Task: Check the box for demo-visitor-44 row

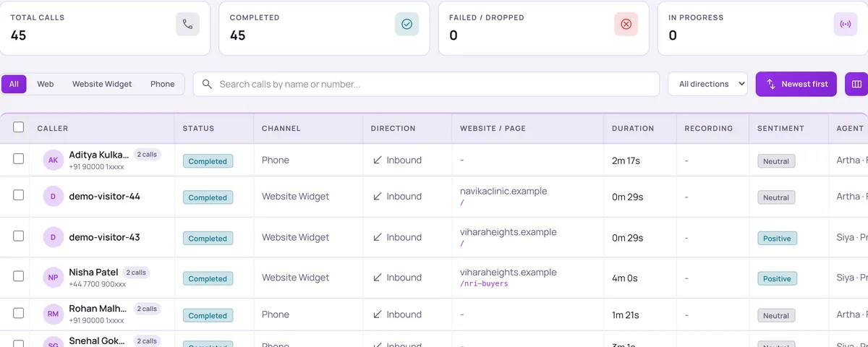Action: click(x=19, y=195)
